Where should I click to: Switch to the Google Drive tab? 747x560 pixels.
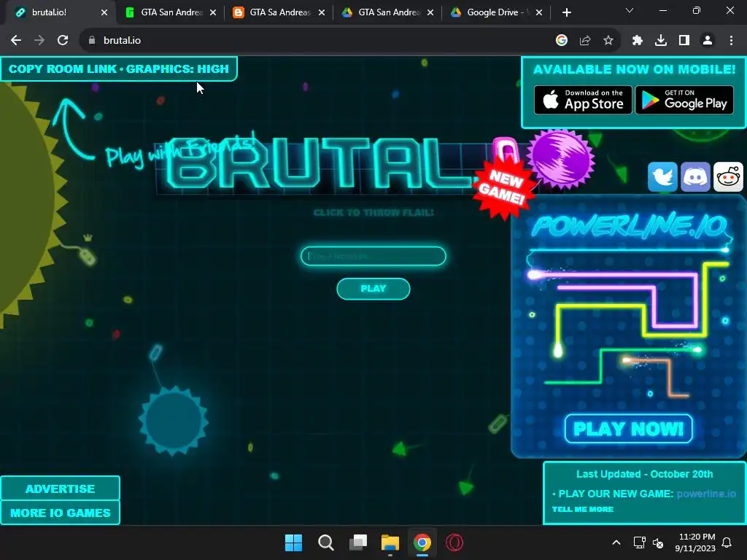coord(496,12)
